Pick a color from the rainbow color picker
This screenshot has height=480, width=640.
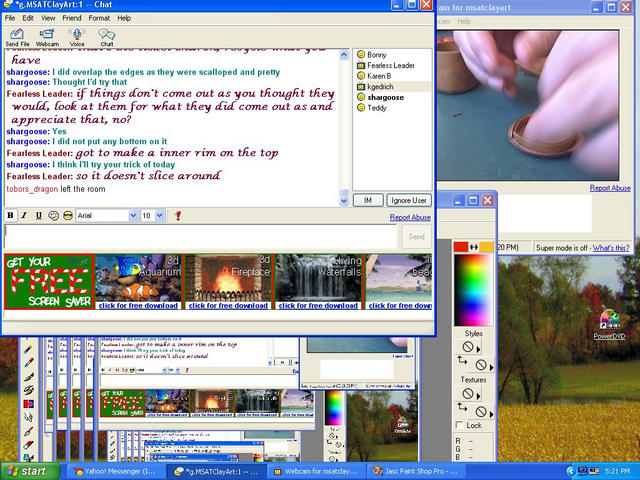(473, 290)
